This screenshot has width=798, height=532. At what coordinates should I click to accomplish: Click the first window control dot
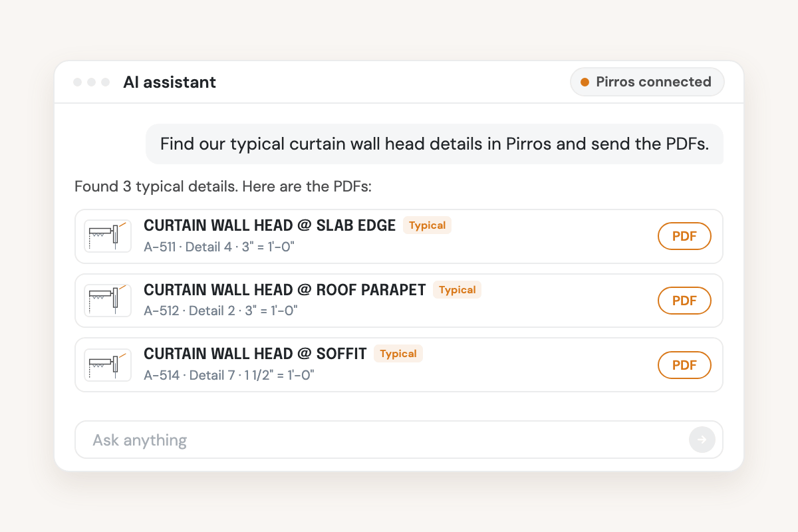point(78,82)
